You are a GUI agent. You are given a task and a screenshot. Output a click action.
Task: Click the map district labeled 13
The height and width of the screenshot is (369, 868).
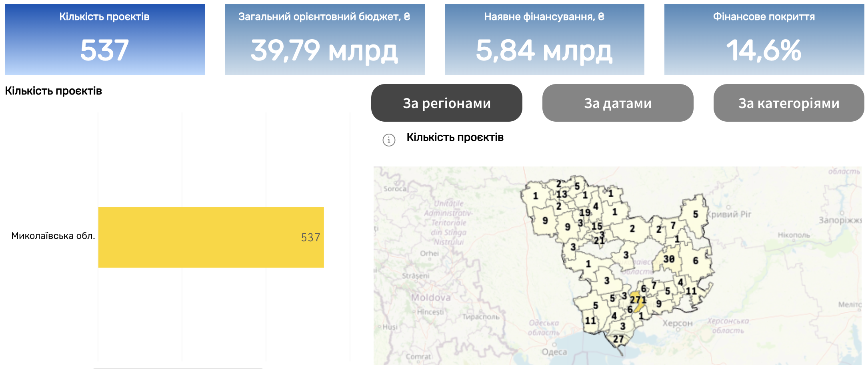(562, 194)
